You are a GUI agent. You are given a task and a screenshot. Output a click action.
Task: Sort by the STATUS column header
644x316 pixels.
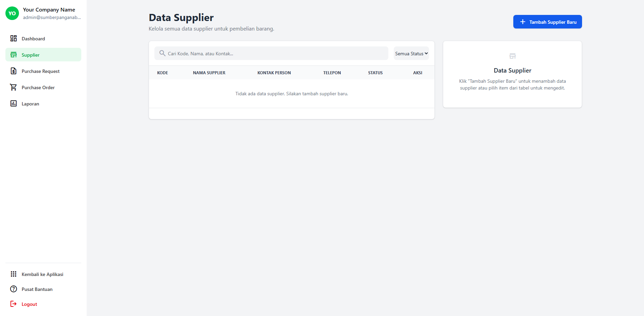tap(375, 73)
